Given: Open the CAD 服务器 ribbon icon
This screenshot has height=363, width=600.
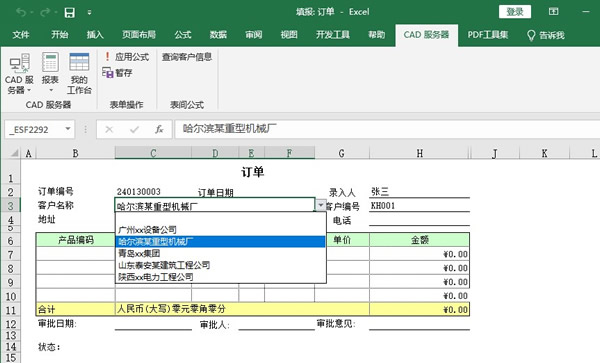Looking at the screenshot, I should pos(19,63).
